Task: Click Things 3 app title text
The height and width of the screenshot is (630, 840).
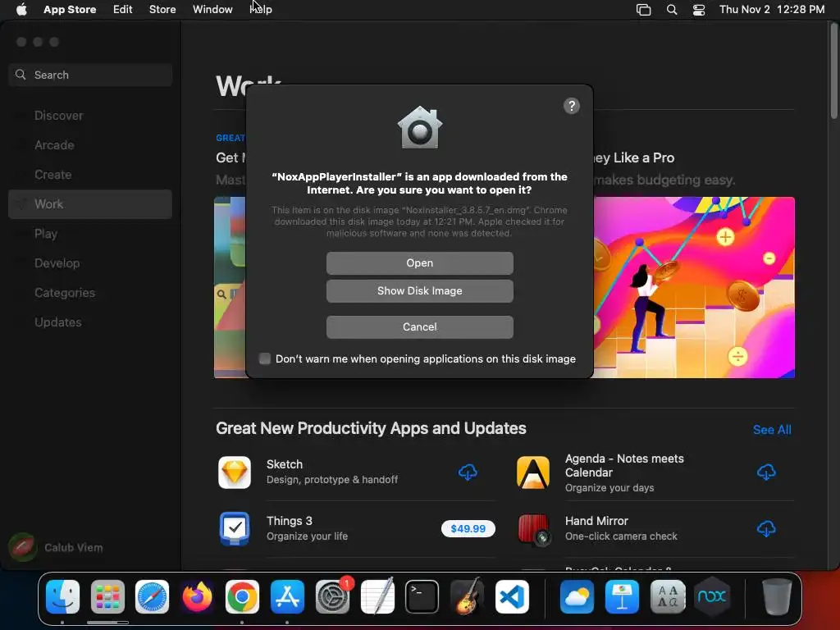Action: (x=290, y=521)
